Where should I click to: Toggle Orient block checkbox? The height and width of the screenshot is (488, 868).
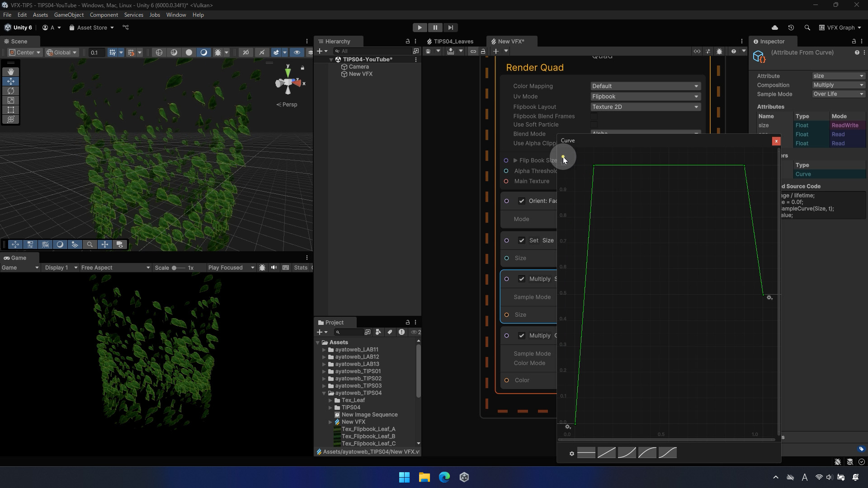tap(522, 201)
